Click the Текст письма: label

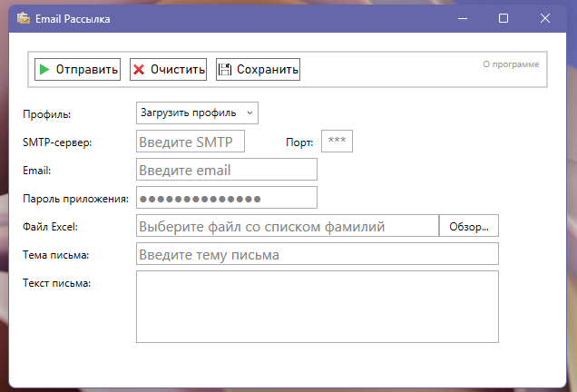point(56,283)
